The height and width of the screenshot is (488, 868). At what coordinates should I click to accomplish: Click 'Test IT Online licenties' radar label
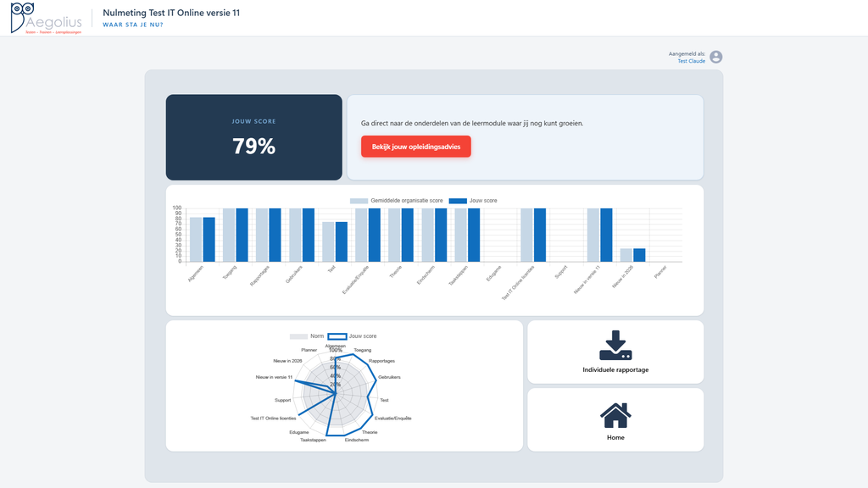pyautogui.click(x=273, y=419)
